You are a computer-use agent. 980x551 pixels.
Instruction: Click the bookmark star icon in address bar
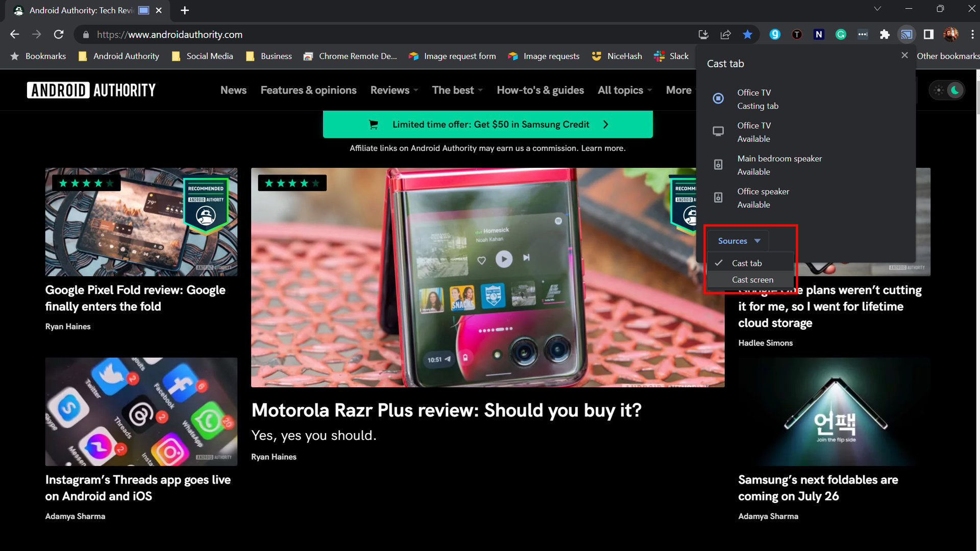click(x=747, y=35)
